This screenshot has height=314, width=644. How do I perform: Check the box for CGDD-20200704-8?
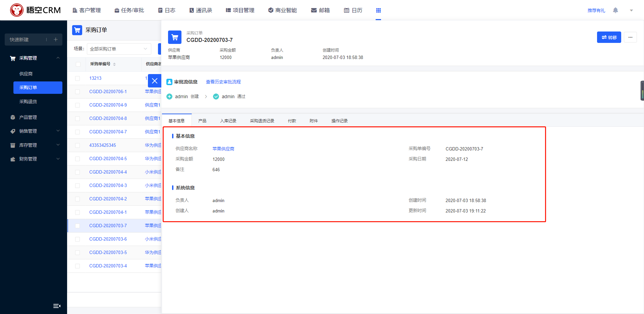tap(77, 118)
